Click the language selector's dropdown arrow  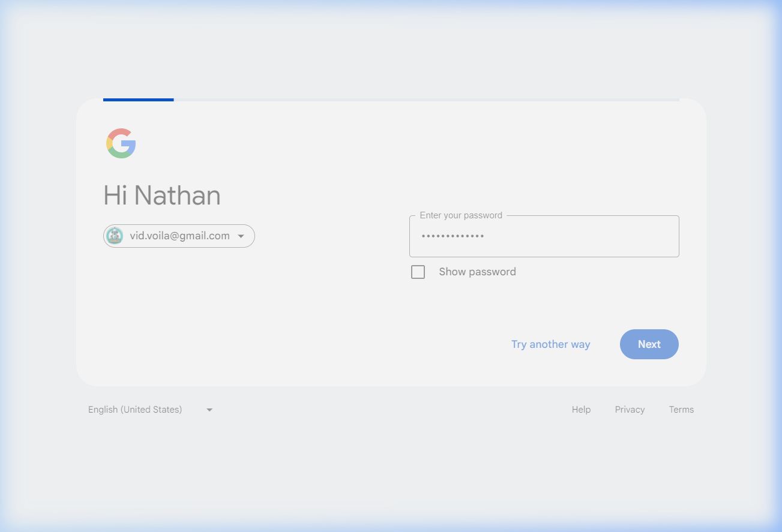click(209, 410)
